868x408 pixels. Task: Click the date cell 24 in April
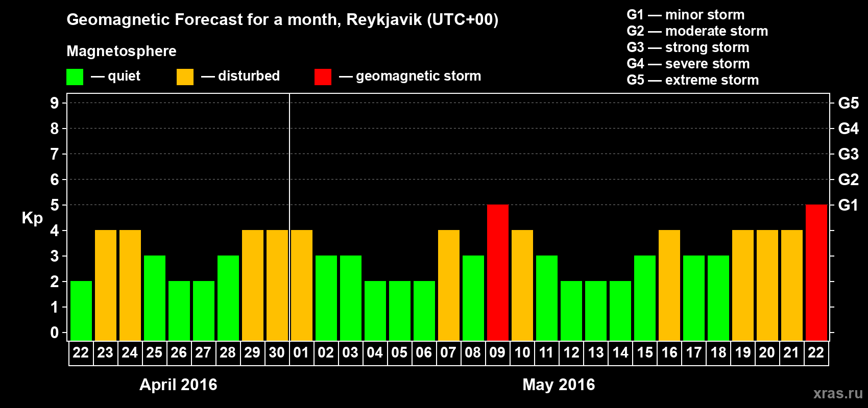click(x=130, y=353)
